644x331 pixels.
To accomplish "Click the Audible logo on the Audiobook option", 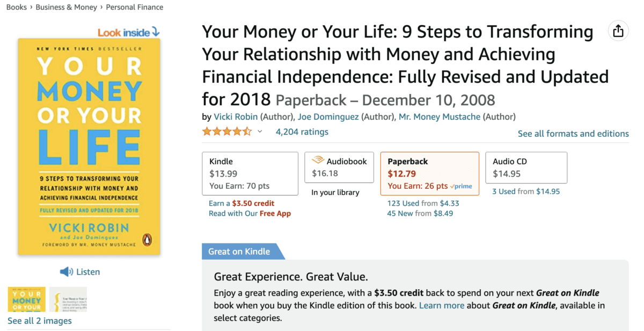I will tap(318, 160).
